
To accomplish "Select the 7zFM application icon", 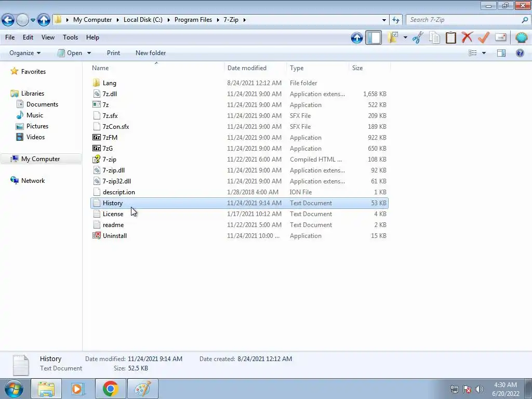I will pos(97,137).
